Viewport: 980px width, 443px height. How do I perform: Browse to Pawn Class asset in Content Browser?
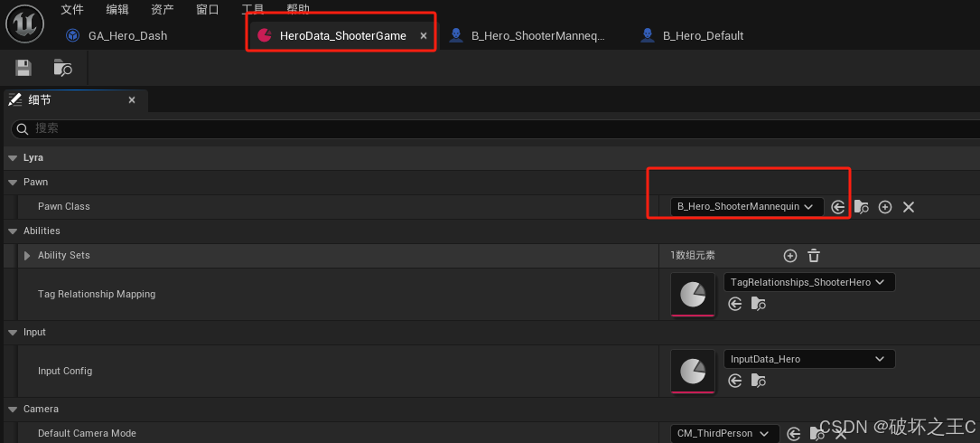coord(862,207)
